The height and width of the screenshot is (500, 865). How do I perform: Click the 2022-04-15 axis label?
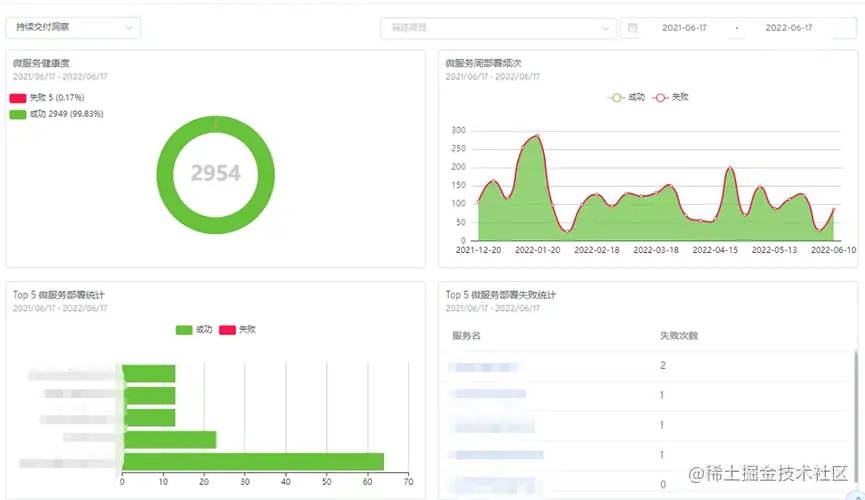coord(715,250)
